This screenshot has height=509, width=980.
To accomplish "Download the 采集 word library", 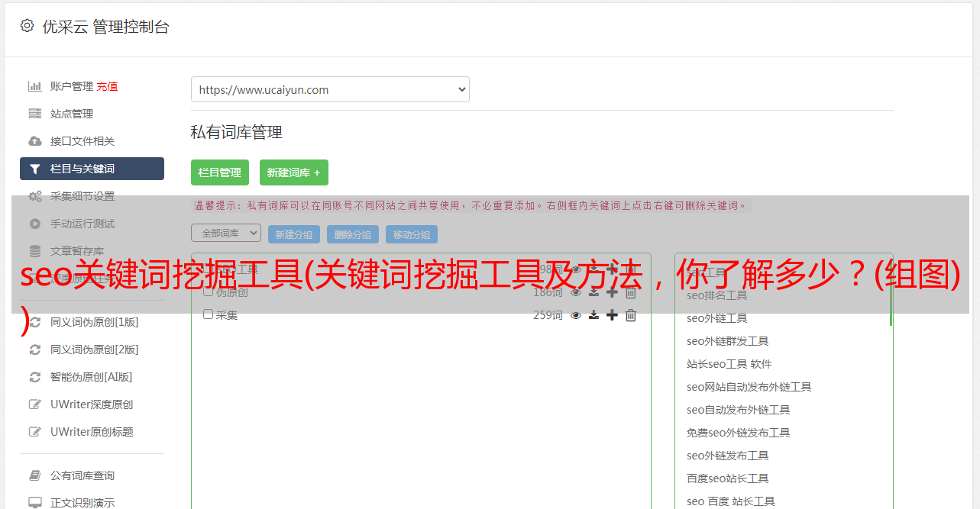I will 593,315.
